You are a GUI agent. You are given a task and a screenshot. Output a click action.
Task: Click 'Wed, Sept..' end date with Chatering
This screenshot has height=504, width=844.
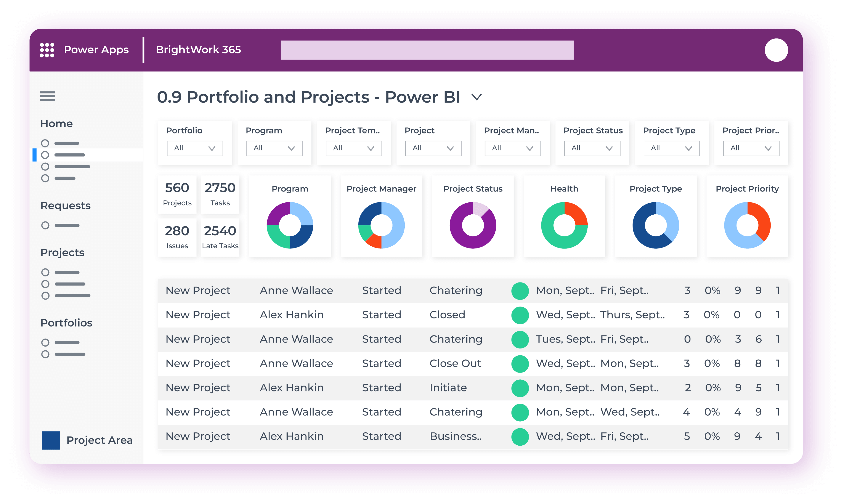630,412
